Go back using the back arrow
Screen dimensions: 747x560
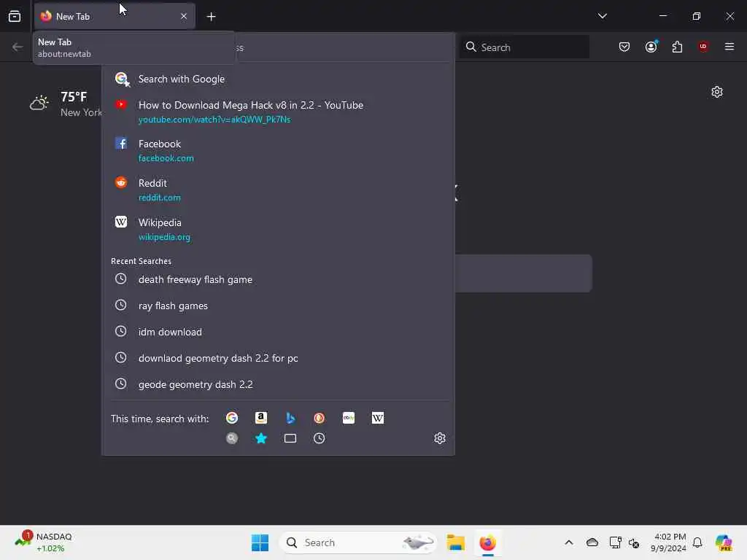pos(18,47)
